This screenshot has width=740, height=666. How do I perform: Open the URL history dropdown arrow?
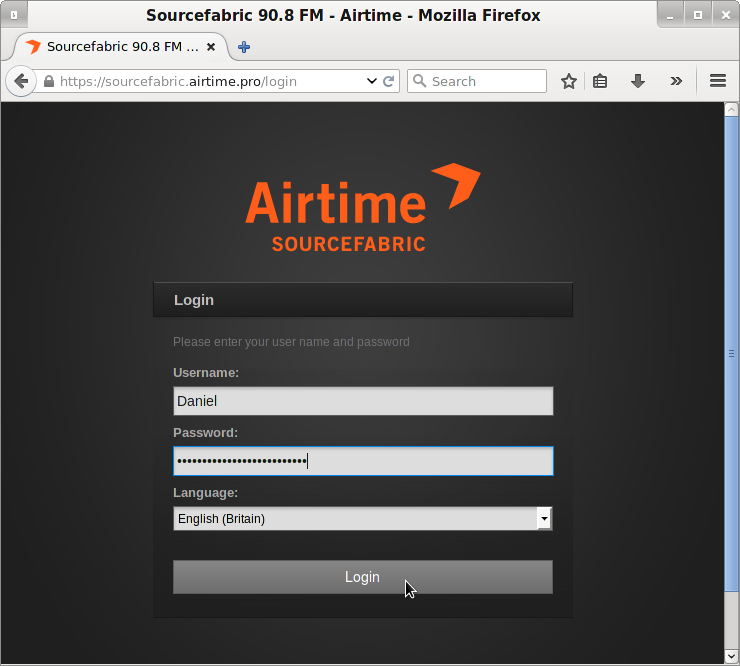(x=371, y=81)
